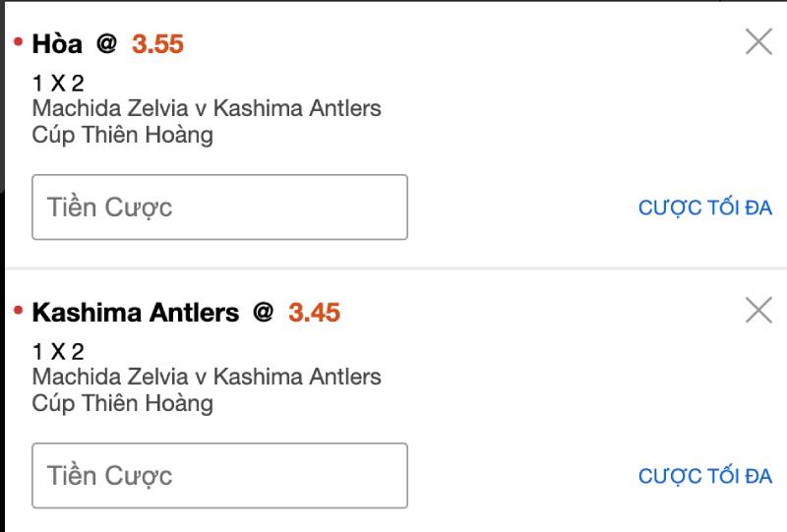
Task: Open match name in the Kashima Antlers bet
Action: (207, 376)
